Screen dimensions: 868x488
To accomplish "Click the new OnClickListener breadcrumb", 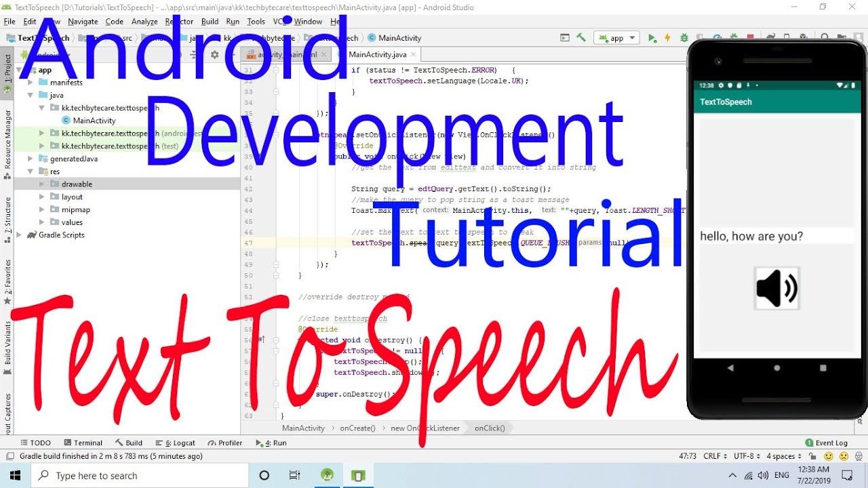I will click(x=425, y=428).
